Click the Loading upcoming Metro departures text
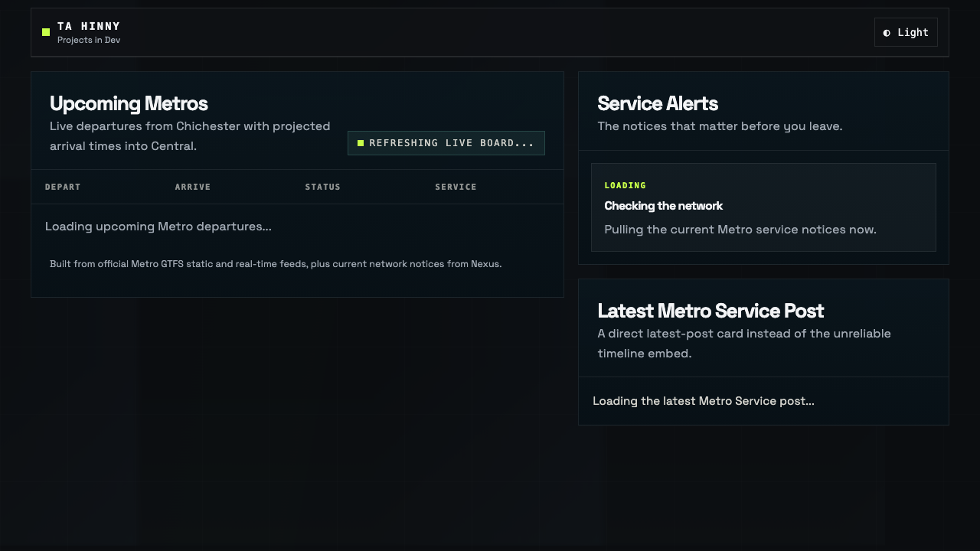 click(158, 227)
